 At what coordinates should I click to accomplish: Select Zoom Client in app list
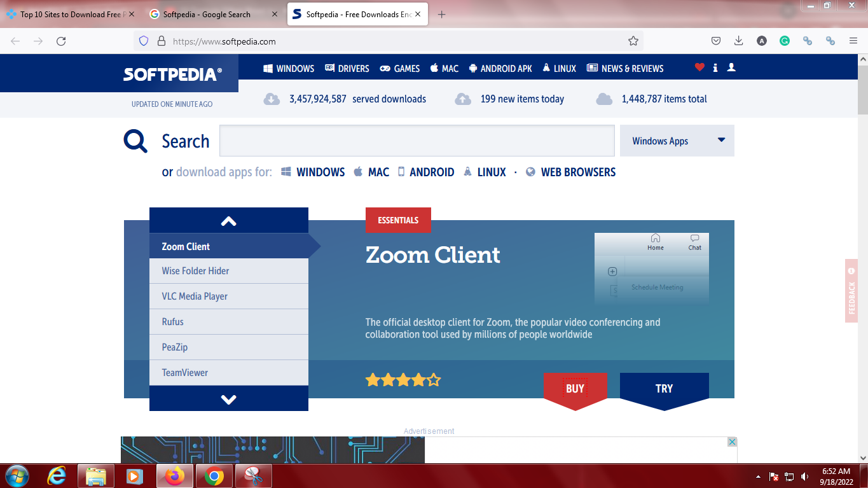229,246
